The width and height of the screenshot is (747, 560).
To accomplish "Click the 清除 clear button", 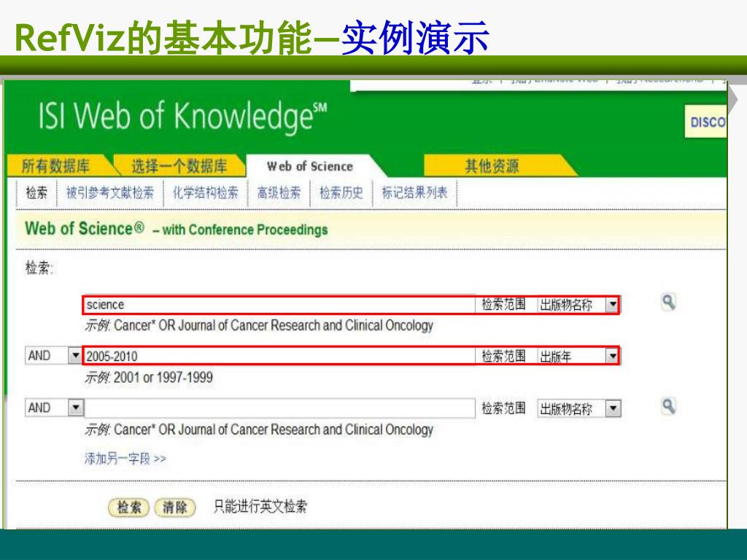I will click(175, 507).
